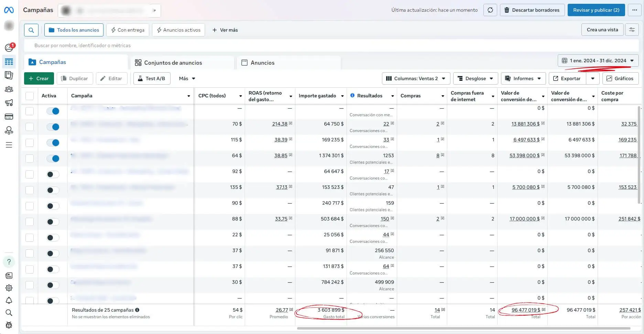Select Con entrega filter
The image size is (644, 334).
pos(128,30)
